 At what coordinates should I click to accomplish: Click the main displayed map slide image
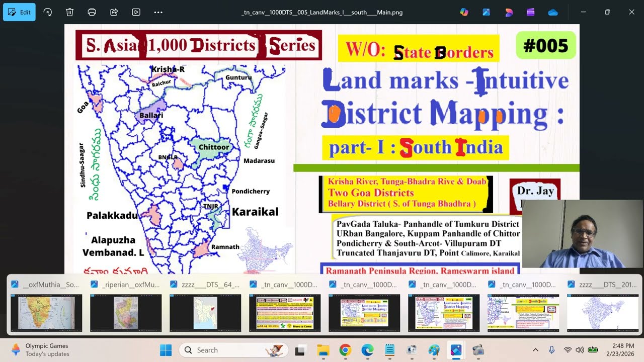click(322, 149)
